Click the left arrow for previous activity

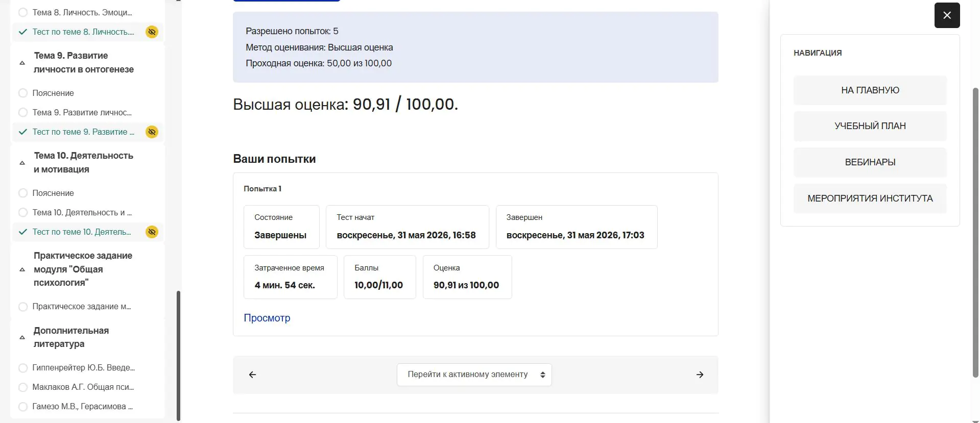(252, 375)
